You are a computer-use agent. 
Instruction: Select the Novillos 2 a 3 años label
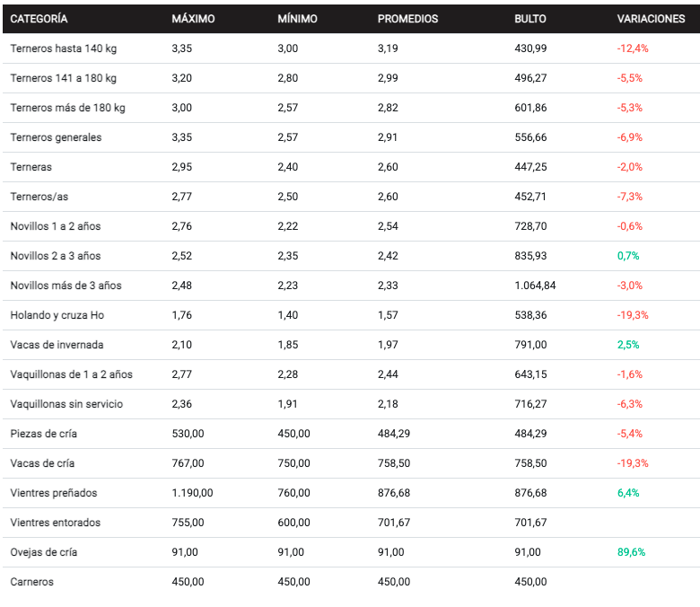pyautogui.click(x=56, y=256)
